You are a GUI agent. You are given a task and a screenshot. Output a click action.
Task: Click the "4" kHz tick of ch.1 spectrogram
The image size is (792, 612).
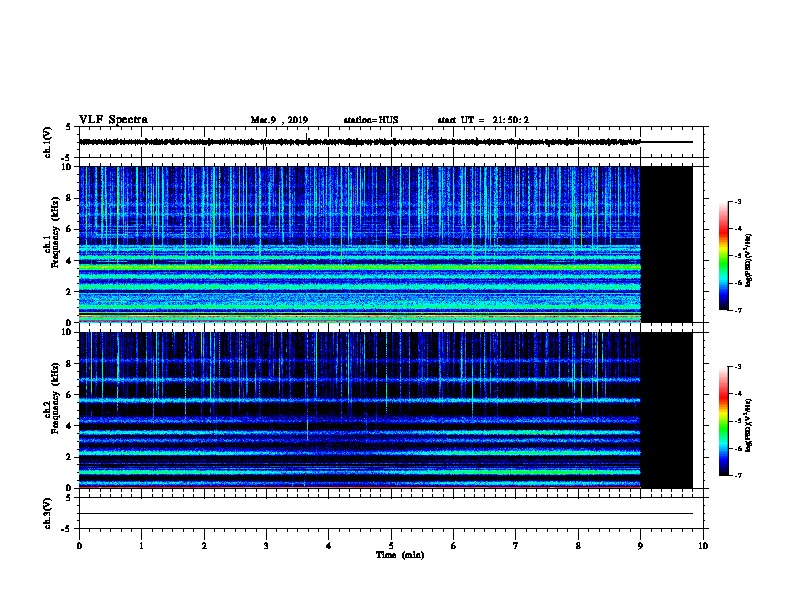click(x=69, y=261)
